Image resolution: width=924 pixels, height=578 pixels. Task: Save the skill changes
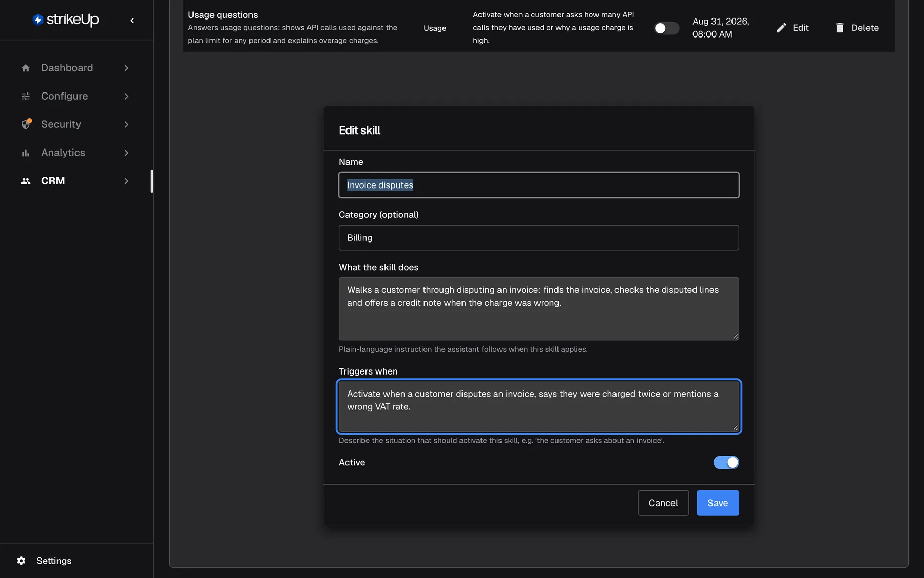tap(718, 503)
